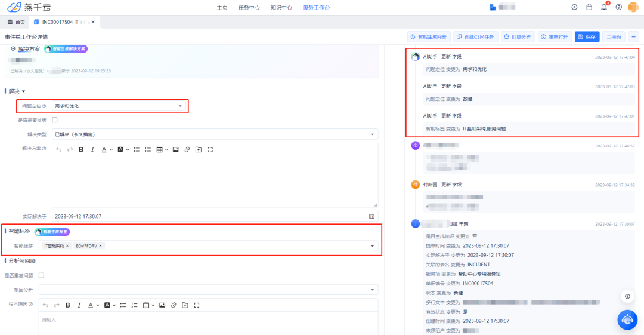Toggle fullscreen in the 解决方案 editor

210,149
